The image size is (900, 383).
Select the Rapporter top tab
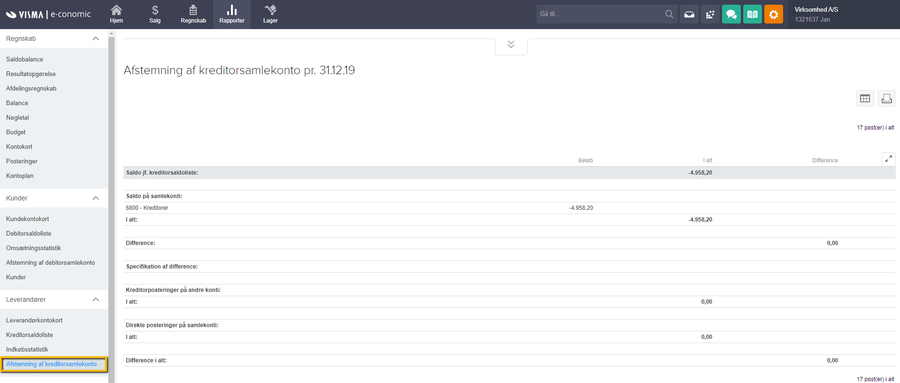232,14
